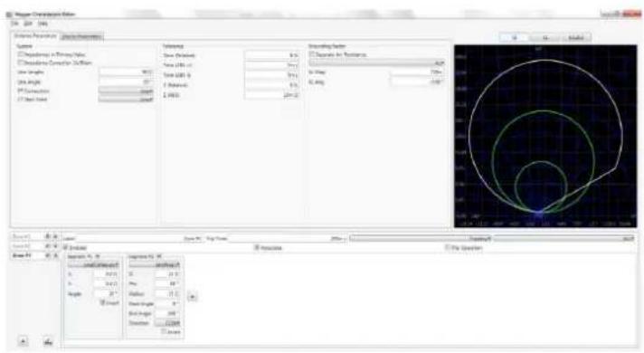Click the Z relative tolerance field

tap(271, 85)
